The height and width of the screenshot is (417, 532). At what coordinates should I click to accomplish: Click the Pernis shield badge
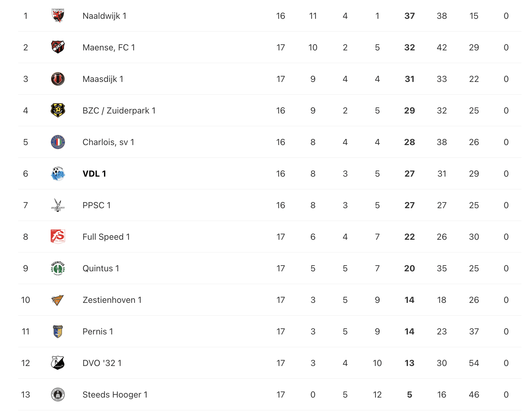(58, 331)
